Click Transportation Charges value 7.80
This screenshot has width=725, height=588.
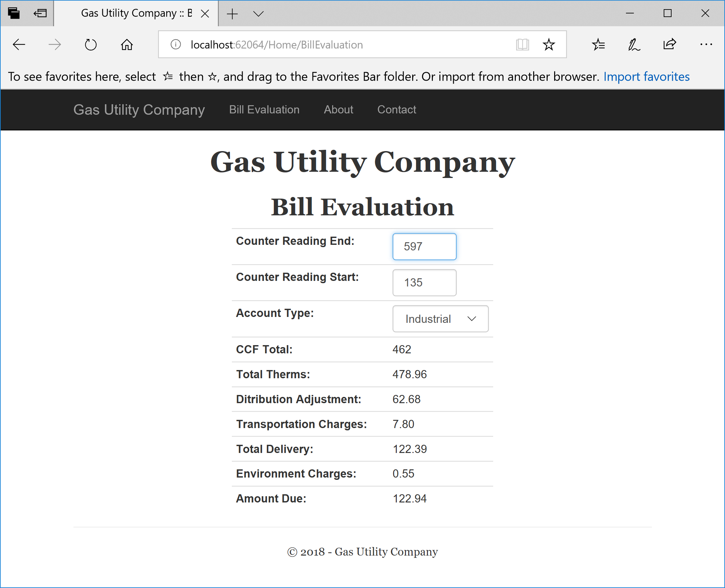[403, 424]
